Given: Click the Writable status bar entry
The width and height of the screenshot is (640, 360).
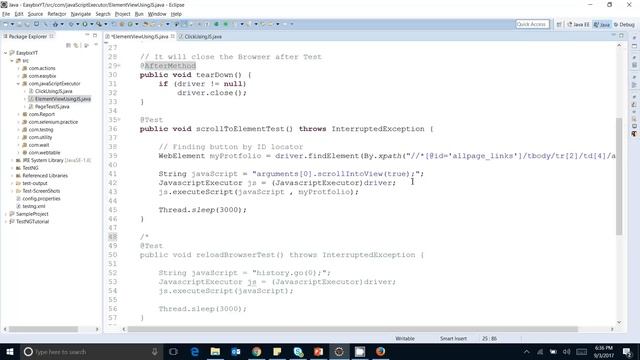Looking at the screenshot, I should (x=404, y=338).
